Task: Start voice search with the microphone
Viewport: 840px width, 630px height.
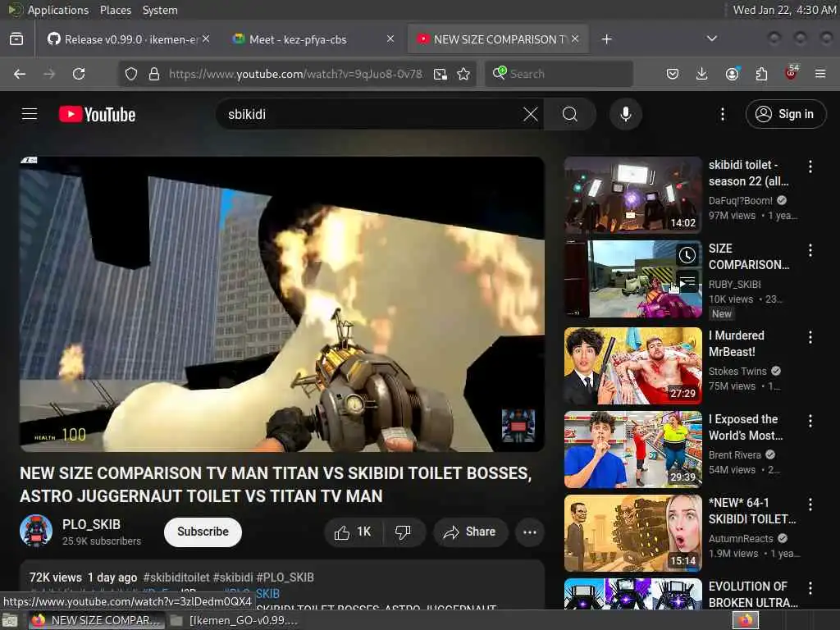Action: pyautogui.click(x=626, y=114)
